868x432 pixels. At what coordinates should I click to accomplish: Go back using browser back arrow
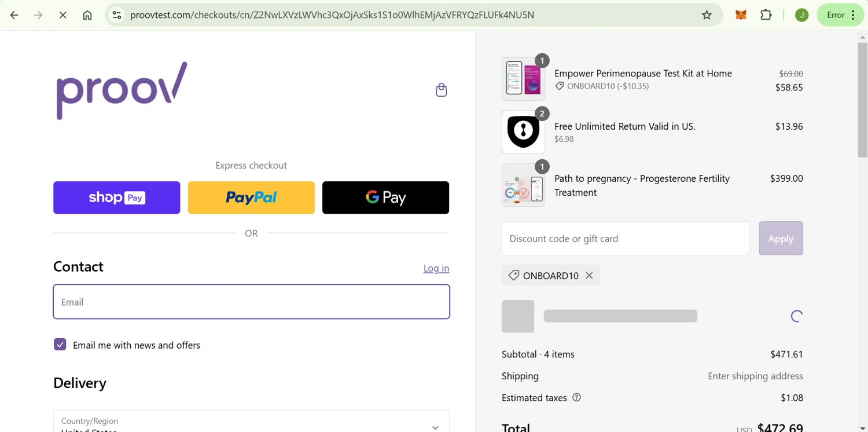[14, 15]
